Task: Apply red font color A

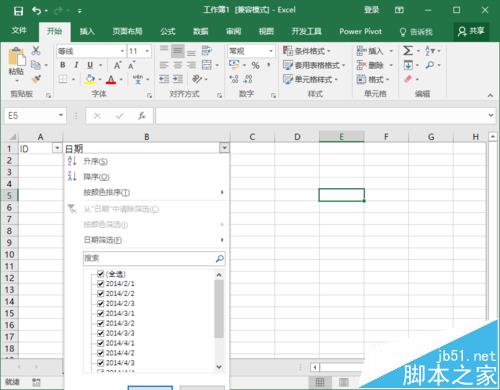Action: click(x=111, y=79)
